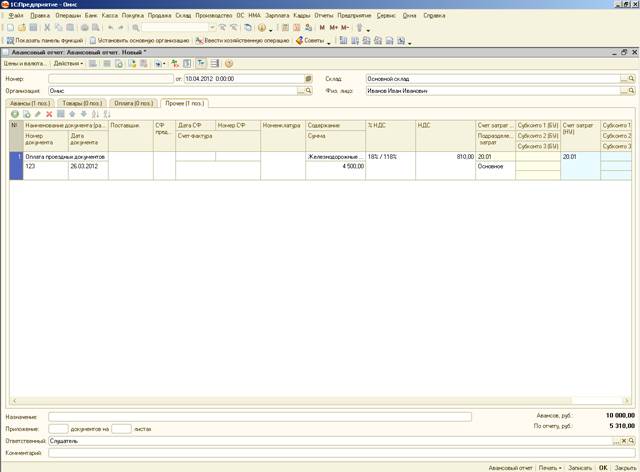Click the help icon in document toolbar
Viewport: 640px width, 472px height.
click(x=229, y=63)
